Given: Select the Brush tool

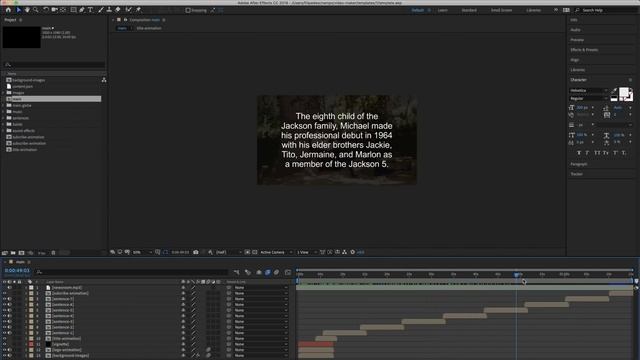Looking at the screenshot, I should point(101,10).
